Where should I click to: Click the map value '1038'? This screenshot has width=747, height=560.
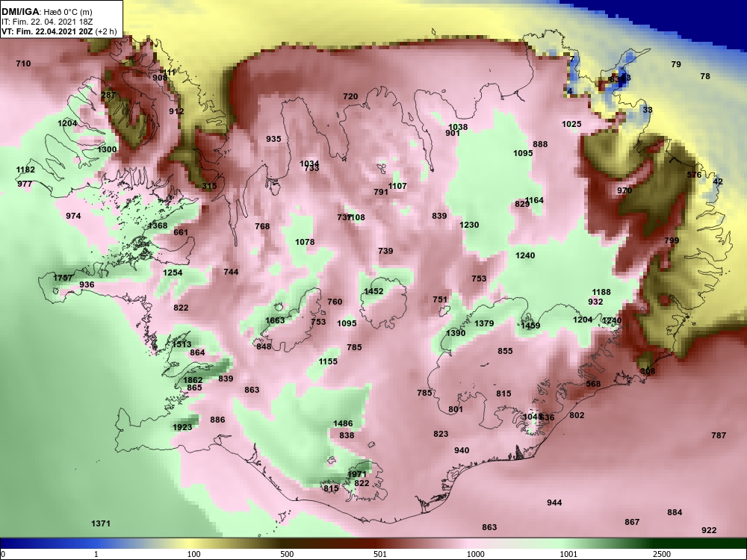coord(459,127)
